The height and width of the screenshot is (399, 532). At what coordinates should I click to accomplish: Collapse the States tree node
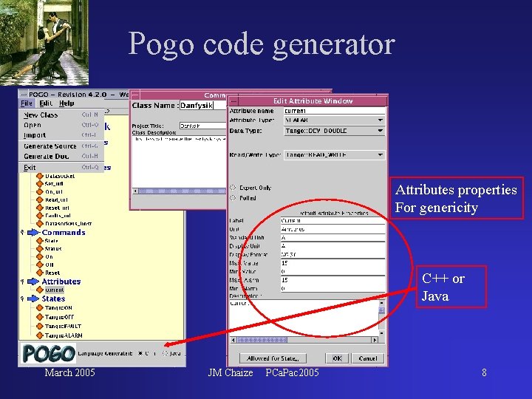22,299
